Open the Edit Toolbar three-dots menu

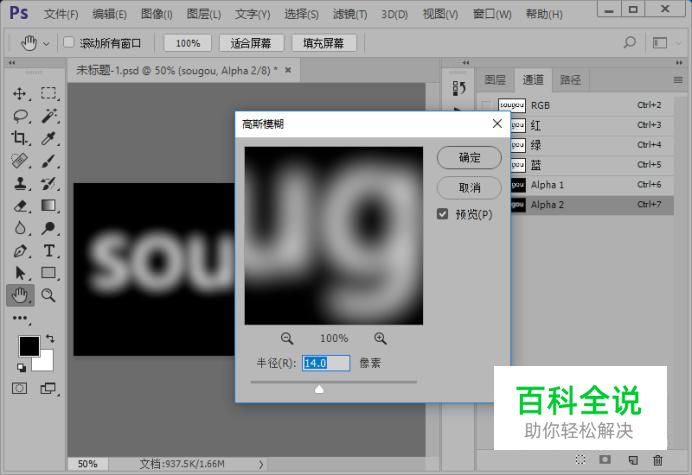[x=20, y=318]
